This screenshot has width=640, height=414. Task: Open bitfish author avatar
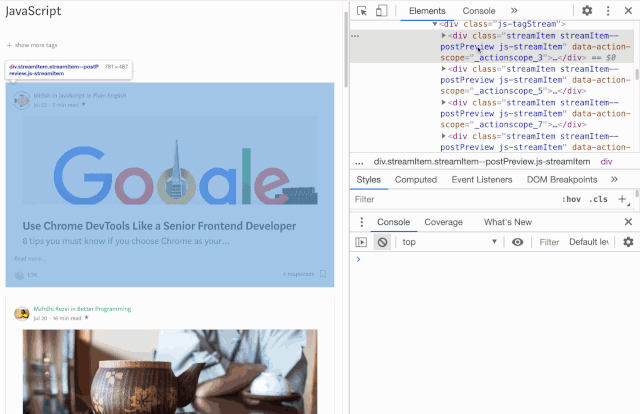pos(22,100)
